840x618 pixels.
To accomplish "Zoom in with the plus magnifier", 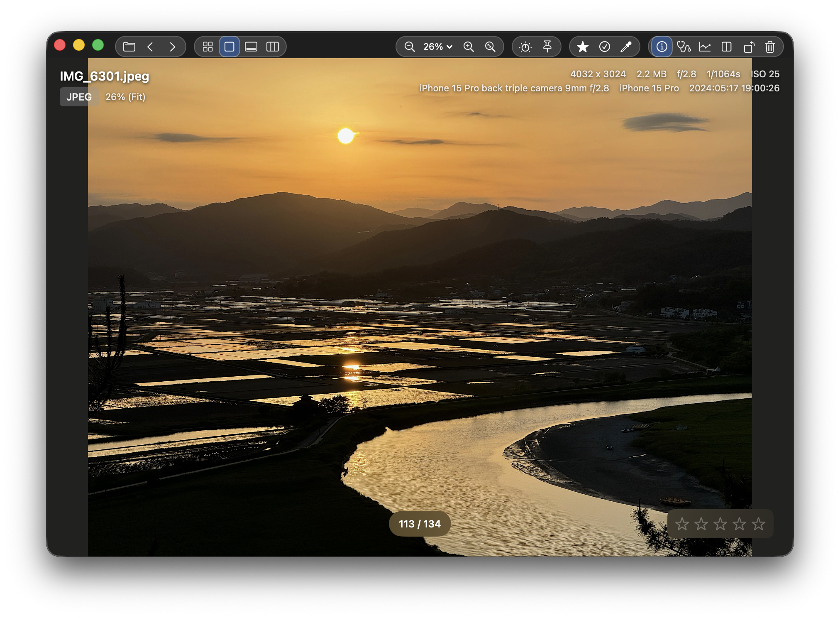I will pyautogui.click(x=469, y=47).
